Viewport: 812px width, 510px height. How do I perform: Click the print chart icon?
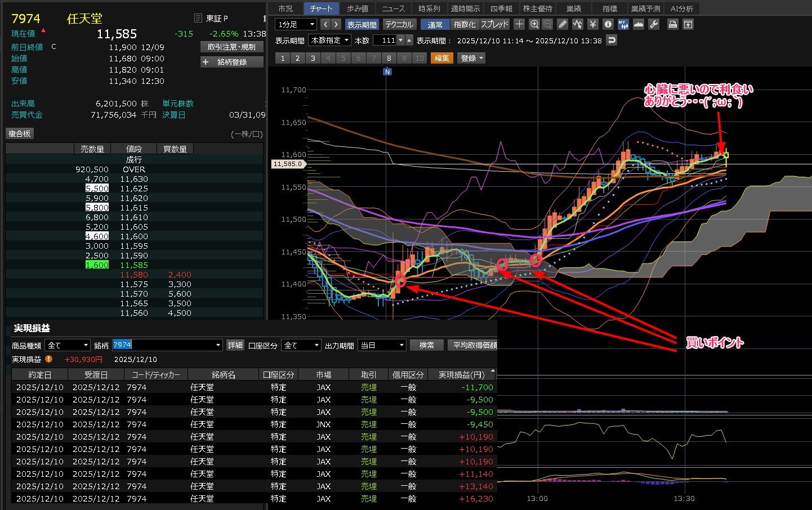pyautogui.click(x=672, y=24)
